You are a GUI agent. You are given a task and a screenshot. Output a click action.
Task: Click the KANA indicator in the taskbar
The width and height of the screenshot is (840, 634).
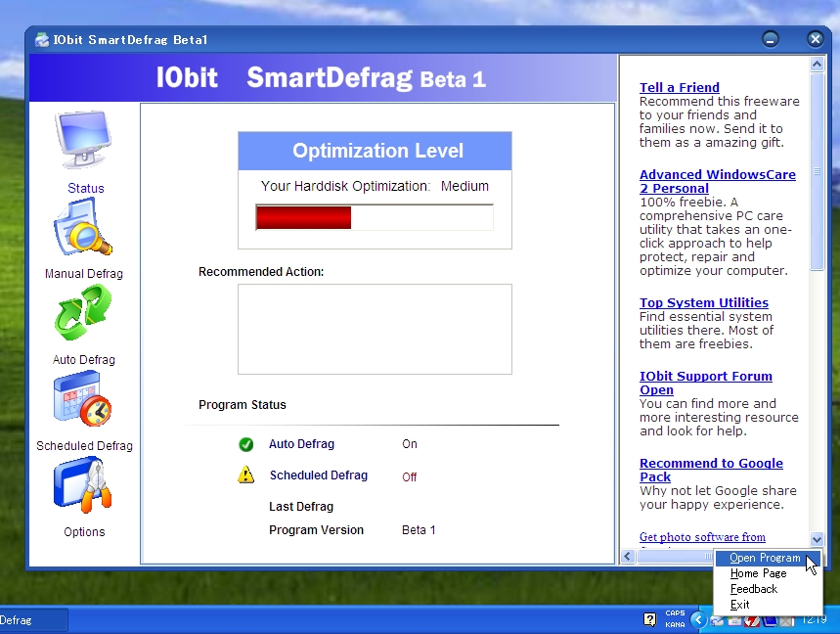click(x=675, y=624)
